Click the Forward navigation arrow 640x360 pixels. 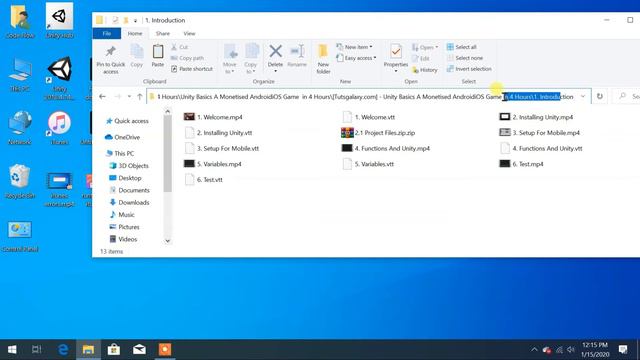118,97
